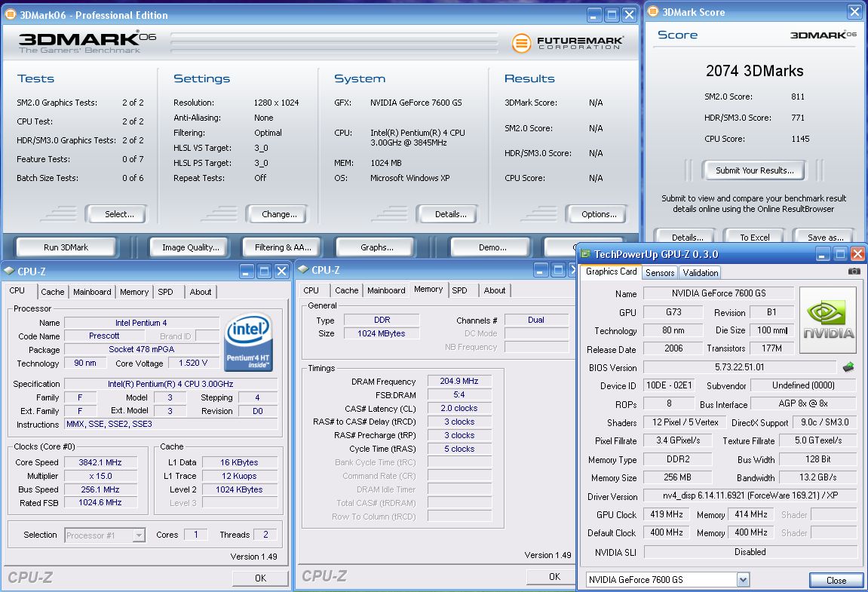This screenshot has width=868, height=592.
Task: Click Details... in the 3DMark Score window
Action: [687, 237]
